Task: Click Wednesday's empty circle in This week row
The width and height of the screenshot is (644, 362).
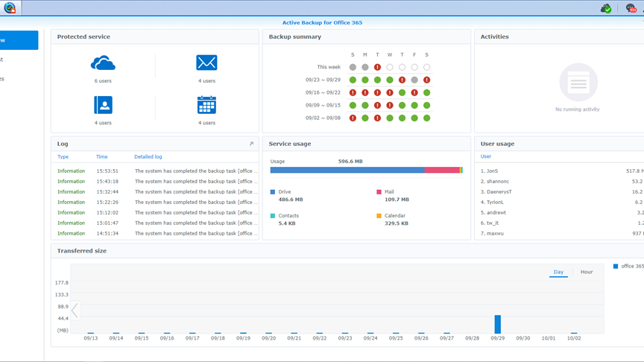Action: pos(390,67)
